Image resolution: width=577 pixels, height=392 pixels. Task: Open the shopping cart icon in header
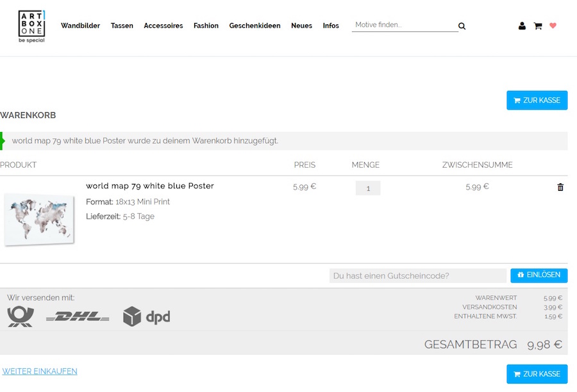pyautogui.click(x=538, y=26)
